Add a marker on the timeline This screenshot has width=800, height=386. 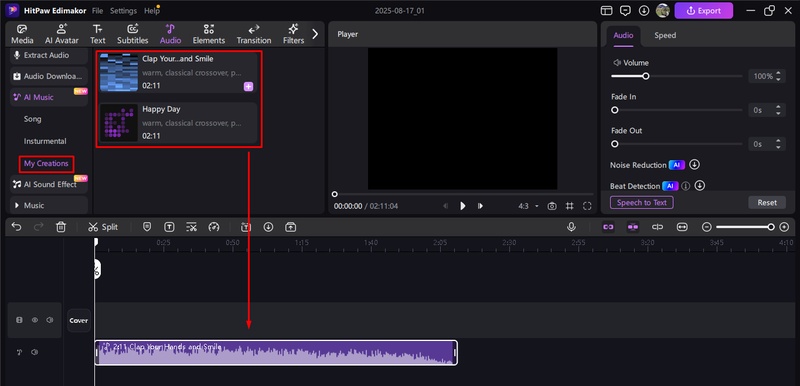(147, 227)
